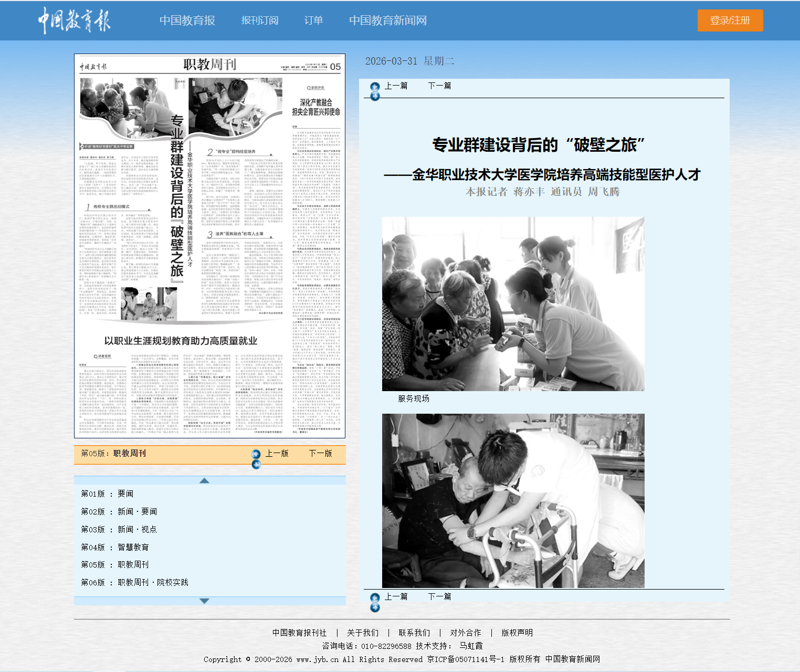Click down-arrow icon below 上一版 icon

(256, 464)
